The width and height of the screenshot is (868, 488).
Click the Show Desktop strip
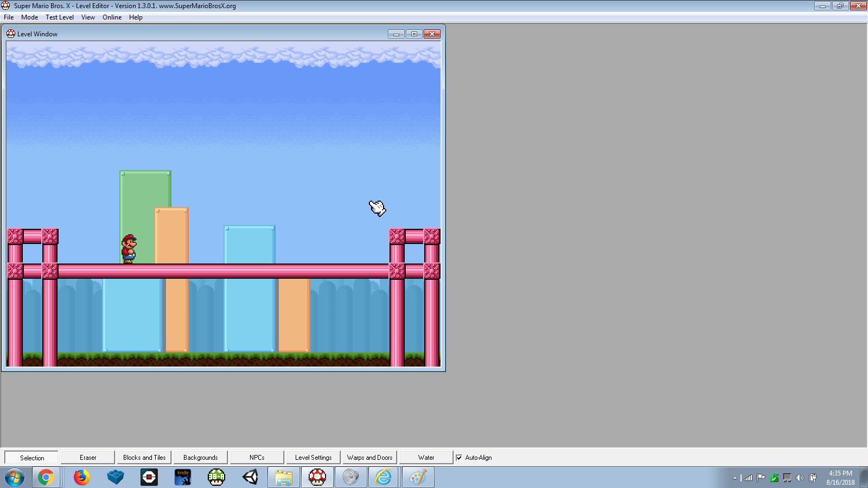coord(864,478)
